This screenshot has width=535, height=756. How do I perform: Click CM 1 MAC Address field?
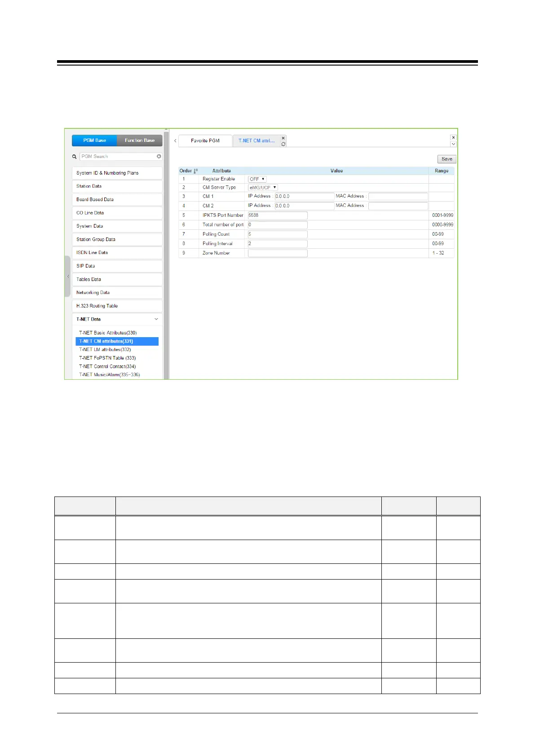(398, 197)
